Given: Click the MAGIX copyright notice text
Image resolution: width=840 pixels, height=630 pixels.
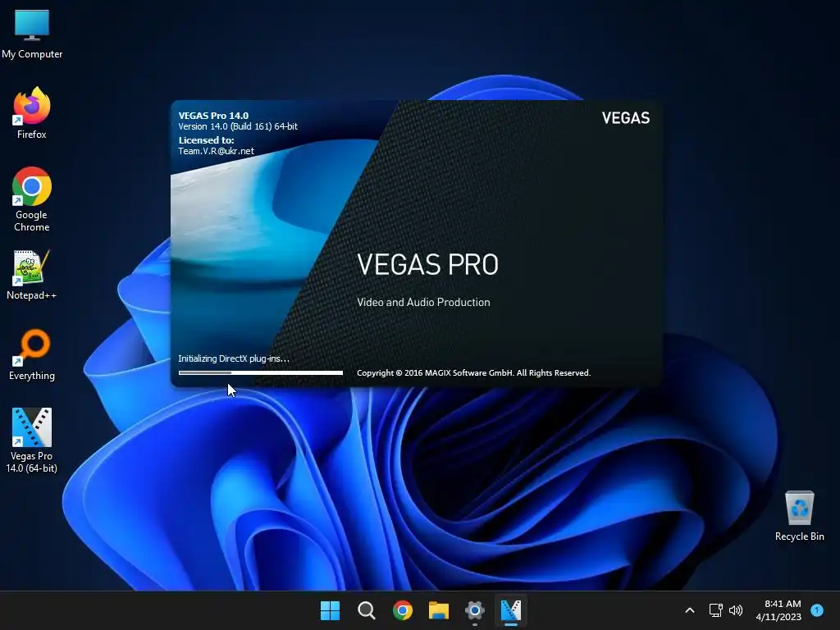Looking at the screenshot, I should (x=473, y=373).
